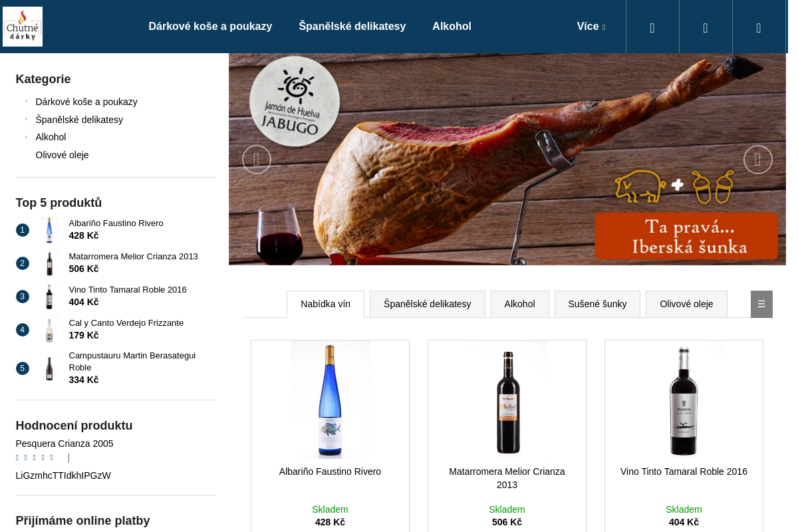Click the star rating under Pesquera Crianza
This screenshot has height=532, width=798.
pos(35,458)
